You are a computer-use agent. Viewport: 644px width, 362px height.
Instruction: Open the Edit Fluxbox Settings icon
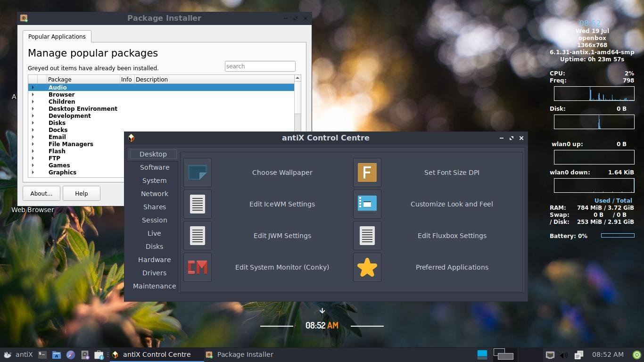pyautogui.click(x=367, y=236)
